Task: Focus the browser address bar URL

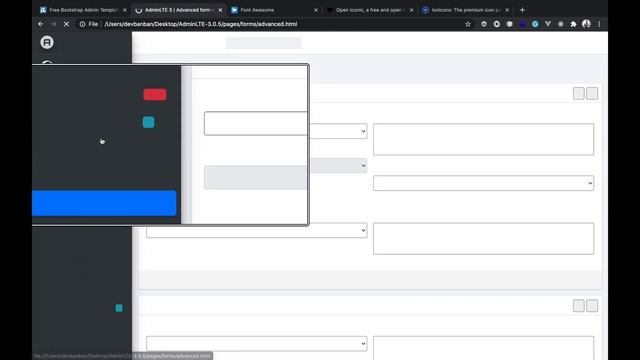Action: 201,24
